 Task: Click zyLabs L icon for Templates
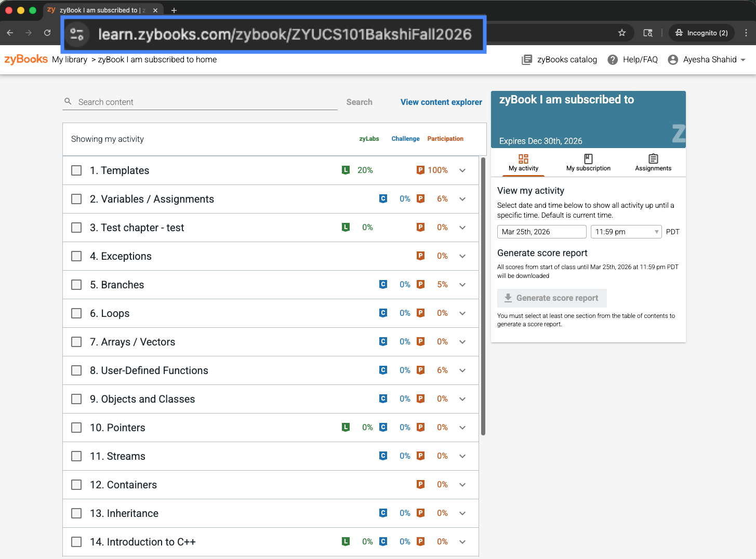[x=346, y=170]
